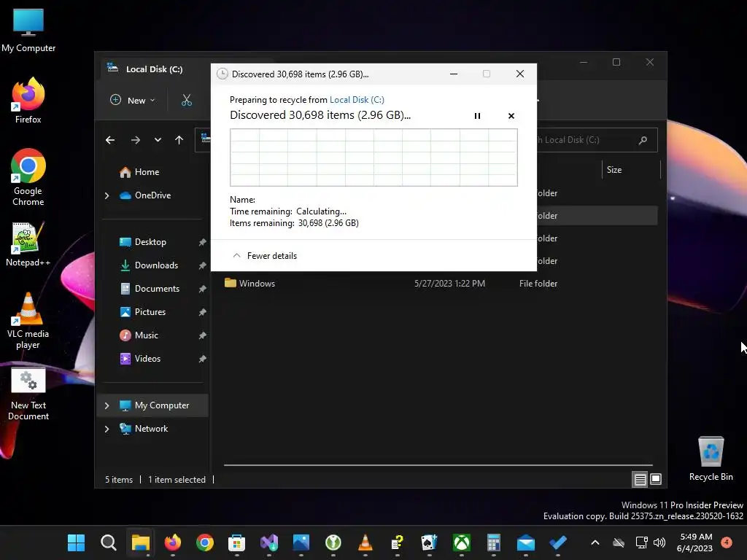Screen dimensions: 747x560
Task: Select My Computer in navigation pane
Action: (154, 405)
